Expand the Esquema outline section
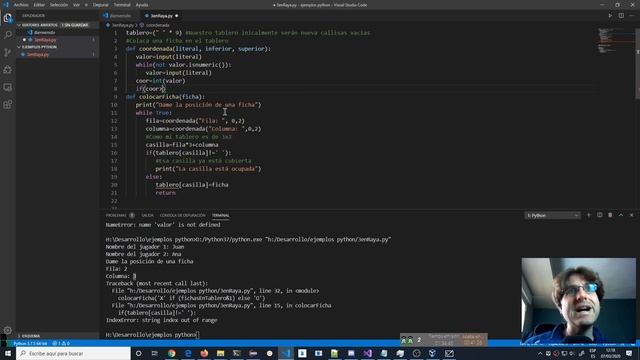This screenshot has height=360, width=640. [57, 336]
